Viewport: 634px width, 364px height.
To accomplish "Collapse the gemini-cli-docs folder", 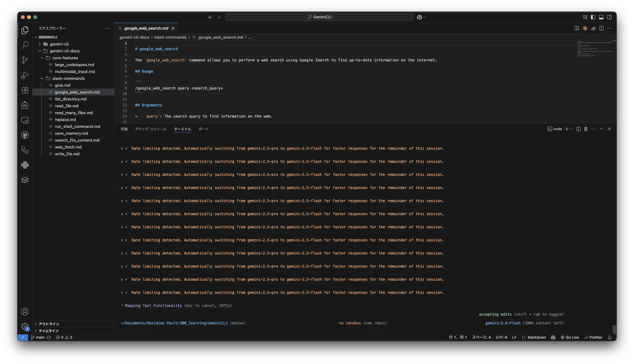I will pos(40,51).
